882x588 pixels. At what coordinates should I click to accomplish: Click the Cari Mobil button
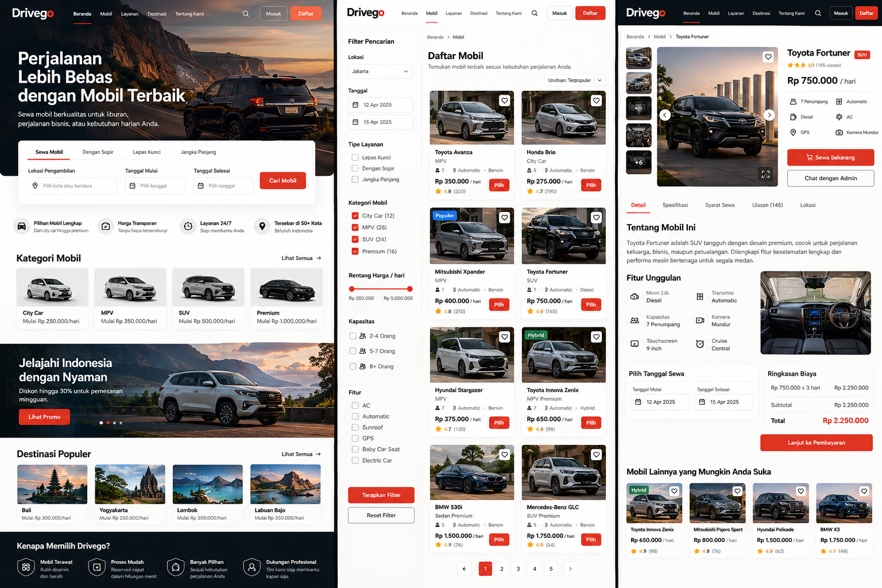(x=283, y=180)
